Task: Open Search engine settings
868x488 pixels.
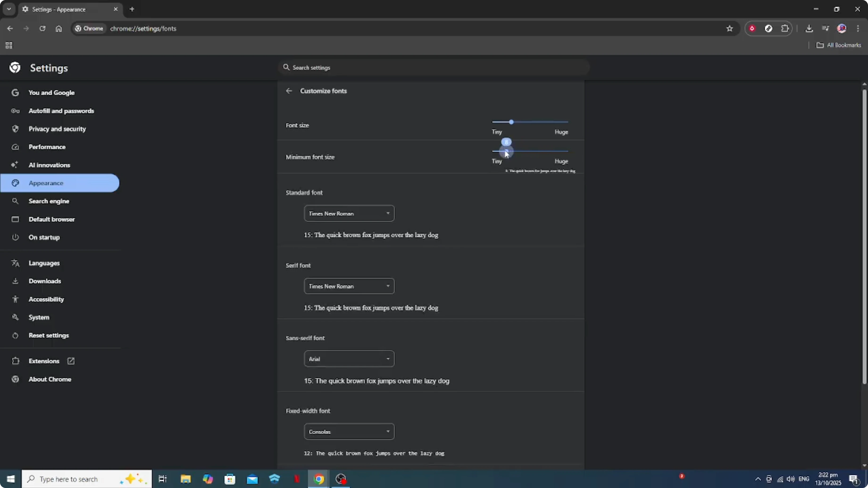Action: (x=49, y=201)
